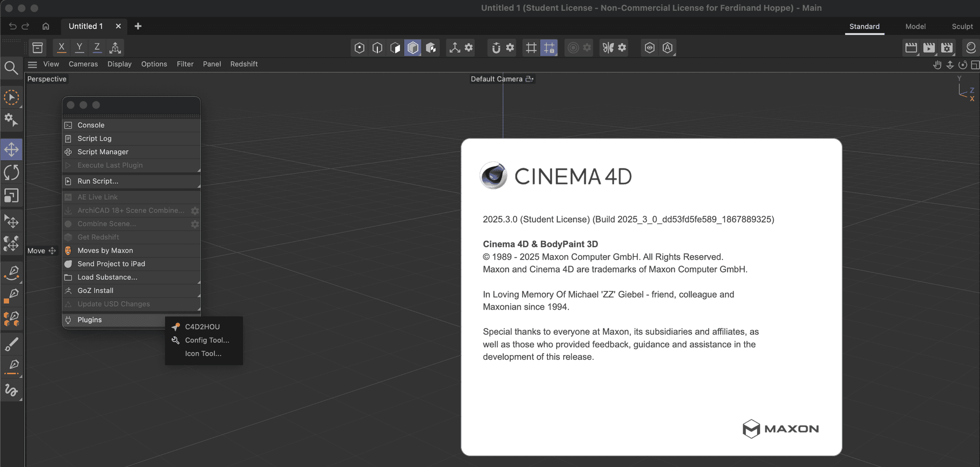Open the Cameras viewport menu
This screenshot has width=980, height=467.
tap(83, 64)
